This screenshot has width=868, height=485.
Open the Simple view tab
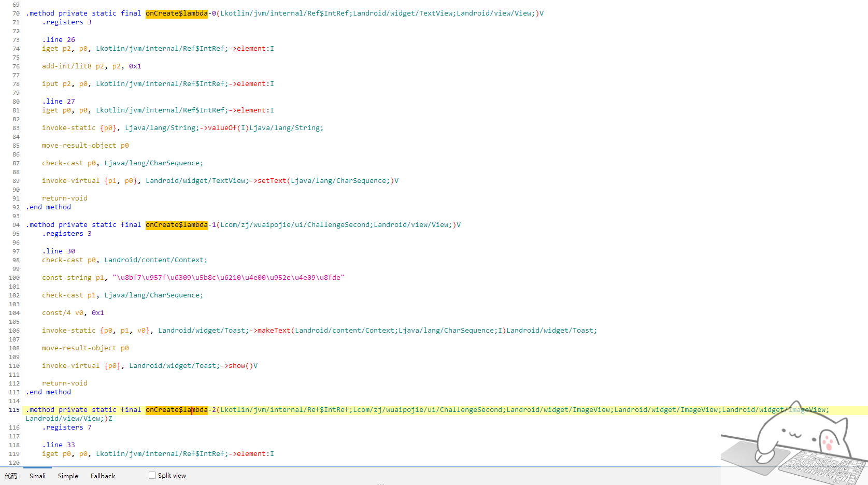click(68, 476)
